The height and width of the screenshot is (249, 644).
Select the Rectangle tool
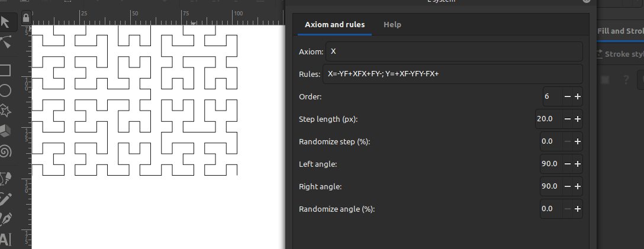pyautogui.click(x=5, y=70)
